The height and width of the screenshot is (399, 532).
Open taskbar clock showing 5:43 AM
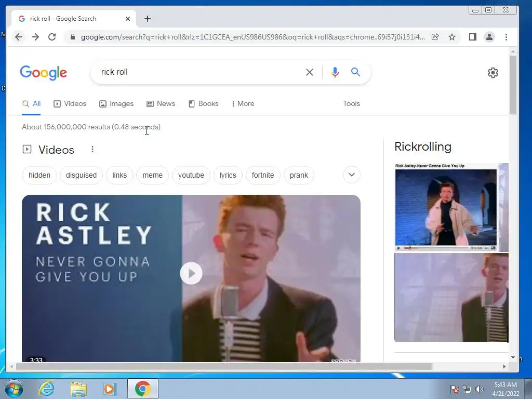tap(506, 389)
